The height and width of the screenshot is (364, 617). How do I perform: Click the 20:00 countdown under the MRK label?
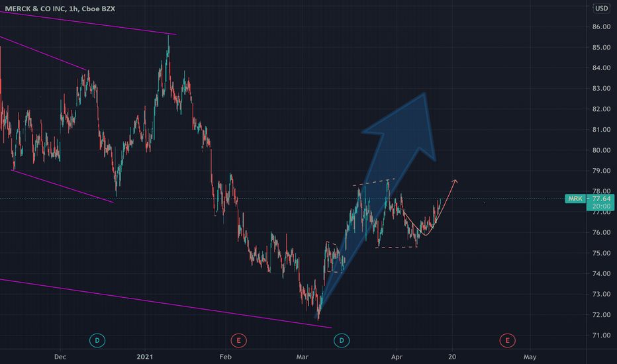600,206
